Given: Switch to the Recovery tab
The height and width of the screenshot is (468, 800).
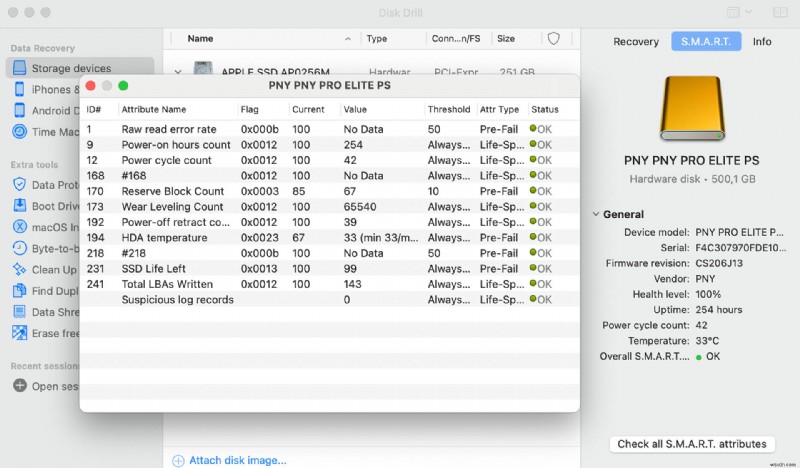Looking at the screenshot, I should 636,41.
